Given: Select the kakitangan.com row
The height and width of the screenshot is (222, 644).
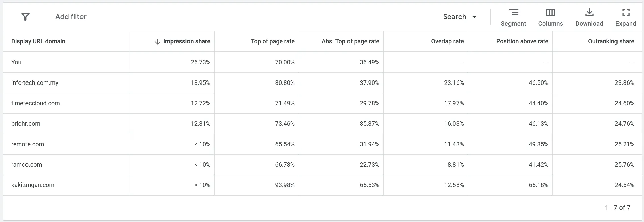Looking at the screenshot, I should click(33, 185).
